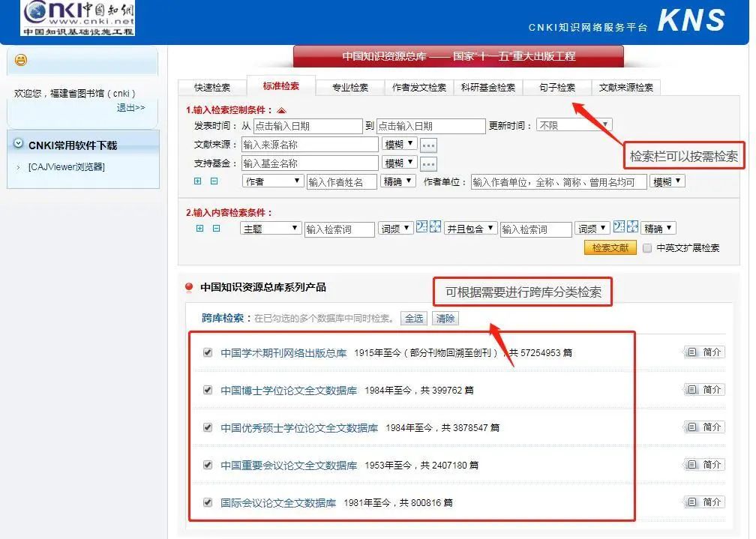Click the expand-arrows icon after the second 词频 dropdown

coord(632,226)
